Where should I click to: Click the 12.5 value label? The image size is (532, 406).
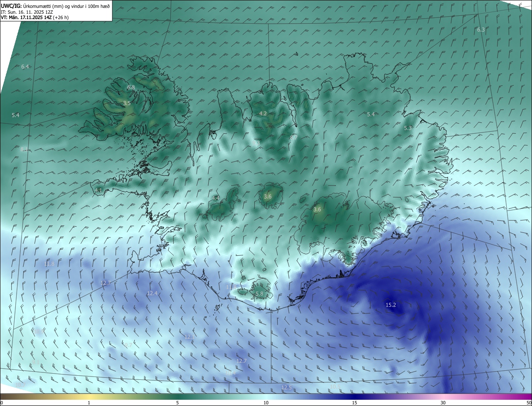tap(287, 388)
